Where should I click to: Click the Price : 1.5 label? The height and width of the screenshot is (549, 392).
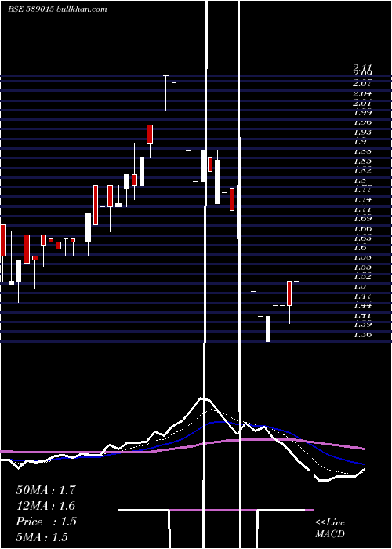pos(46,522)
